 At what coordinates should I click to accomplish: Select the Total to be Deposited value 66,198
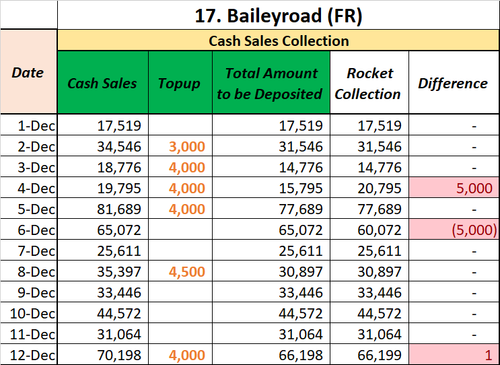point(271,355)
